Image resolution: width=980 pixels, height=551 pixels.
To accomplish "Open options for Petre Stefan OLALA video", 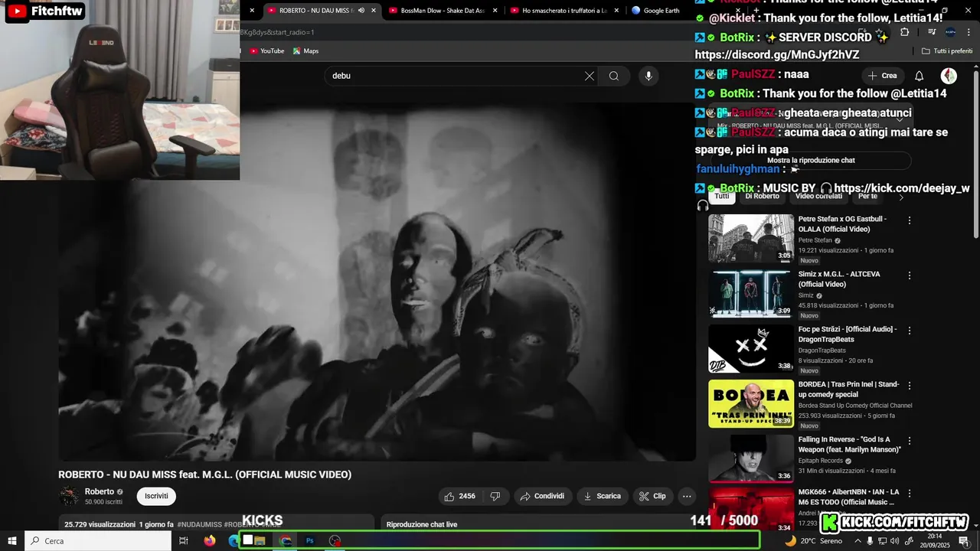I will [x=910, y=220].
